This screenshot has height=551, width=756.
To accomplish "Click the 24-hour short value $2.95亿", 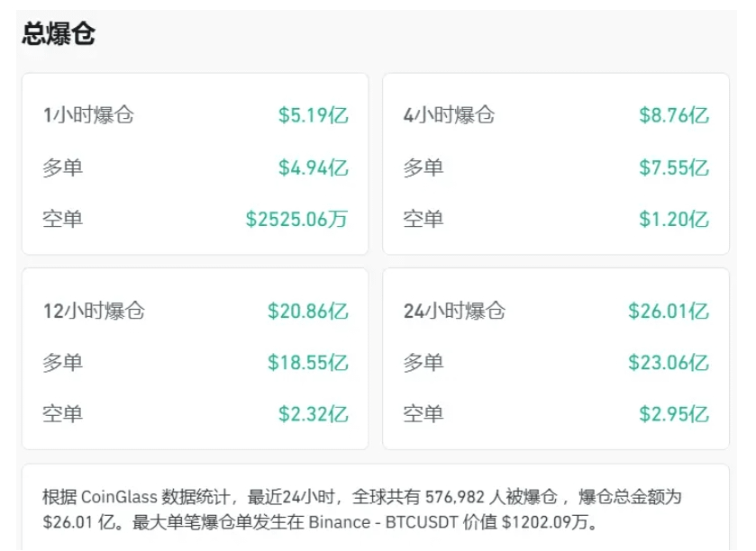I will tap(674, 414).
